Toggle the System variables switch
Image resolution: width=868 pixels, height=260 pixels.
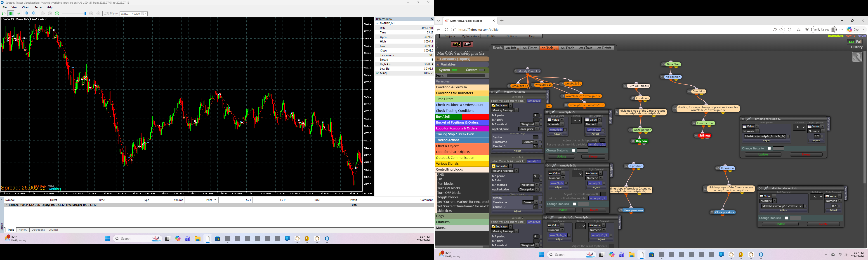(455, 70)
